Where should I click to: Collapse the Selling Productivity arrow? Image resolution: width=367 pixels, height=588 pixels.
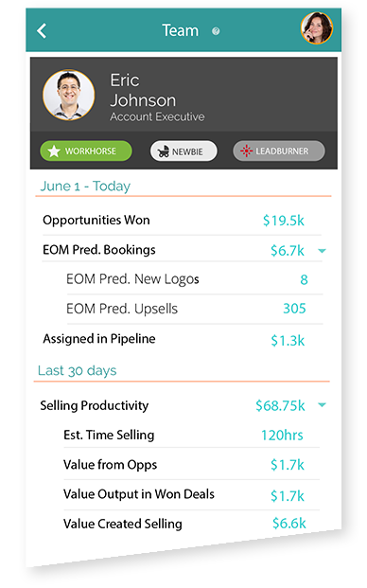322,404
